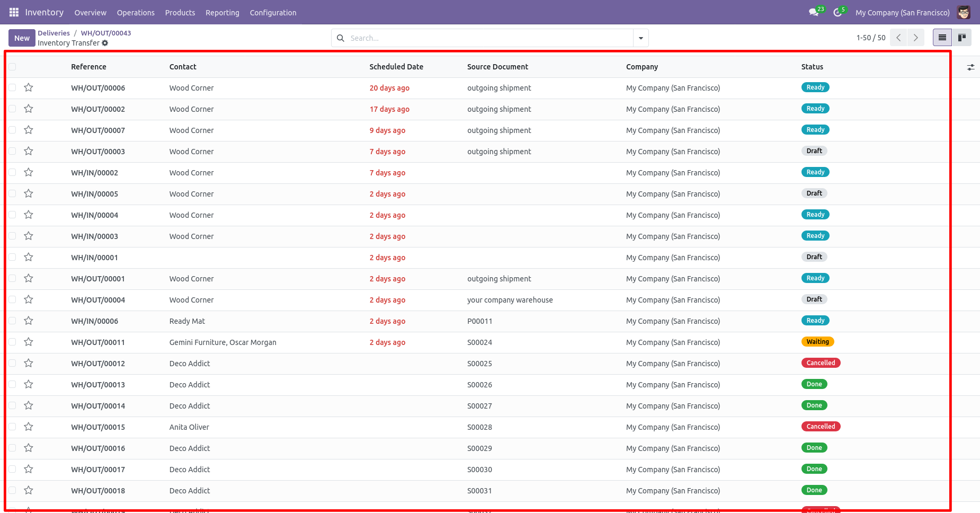980x513 pixels.
Task: Open company switcher My Company (San Francisco)
Action: point(902,13)
